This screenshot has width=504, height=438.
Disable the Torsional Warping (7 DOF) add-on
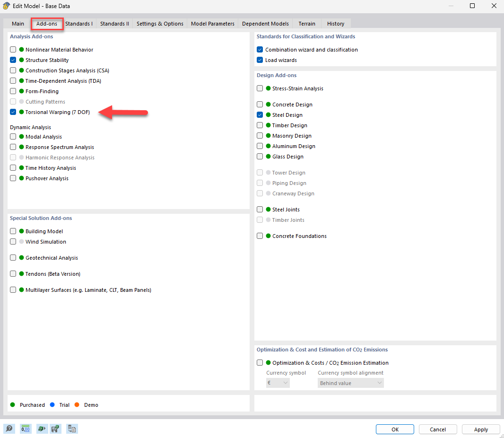(x=13, y=112)
